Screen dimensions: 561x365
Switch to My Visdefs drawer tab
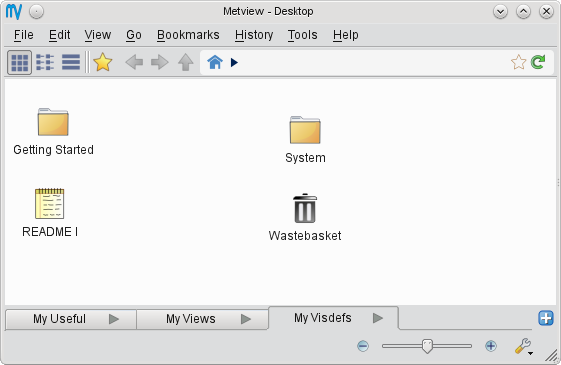pyautogui.click(x=333, y=318)
